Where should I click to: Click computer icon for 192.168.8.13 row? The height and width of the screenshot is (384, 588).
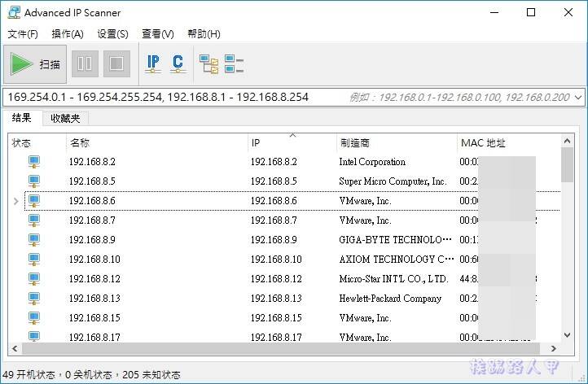(x=34, y=299)
